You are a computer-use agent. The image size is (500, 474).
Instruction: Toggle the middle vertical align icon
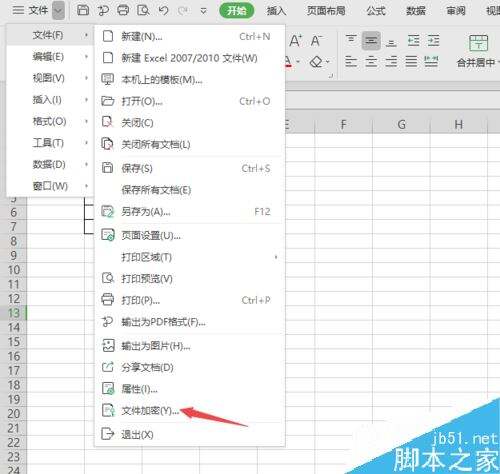pos(371,41)
